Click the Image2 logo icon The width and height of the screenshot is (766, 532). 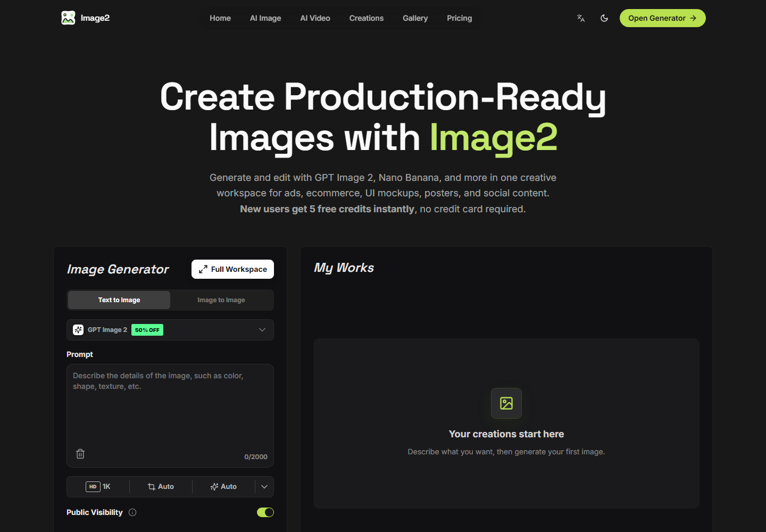click(x=68, y=18)
